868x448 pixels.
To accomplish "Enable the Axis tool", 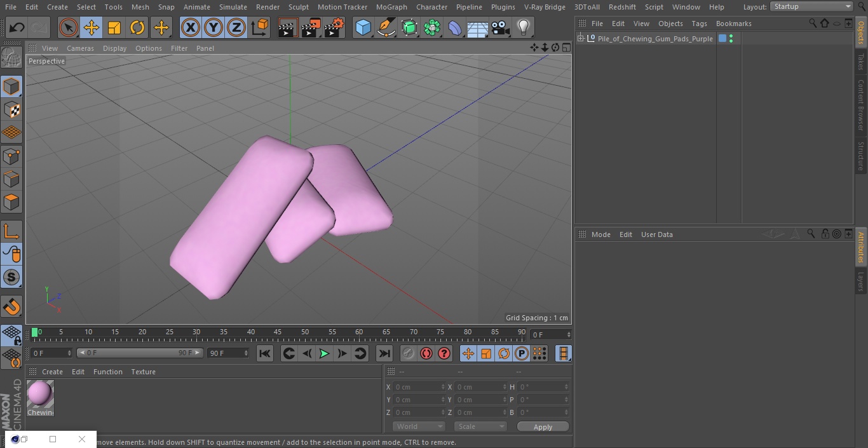I will 11,231.
